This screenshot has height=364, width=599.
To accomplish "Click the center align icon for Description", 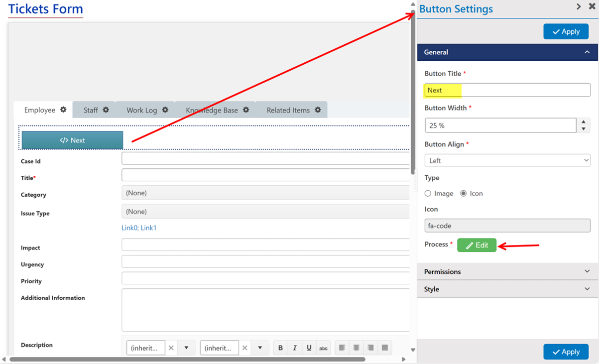I will click(356, 348).
